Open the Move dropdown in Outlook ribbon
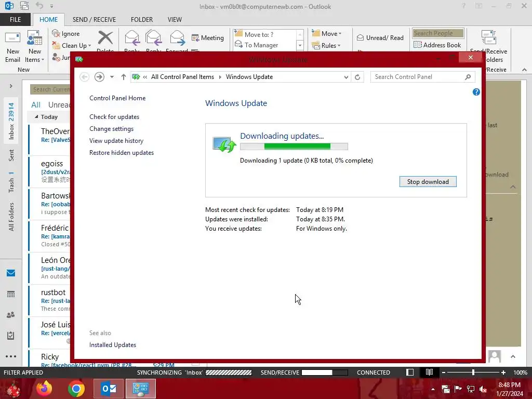532x399 pixels. 327,33
